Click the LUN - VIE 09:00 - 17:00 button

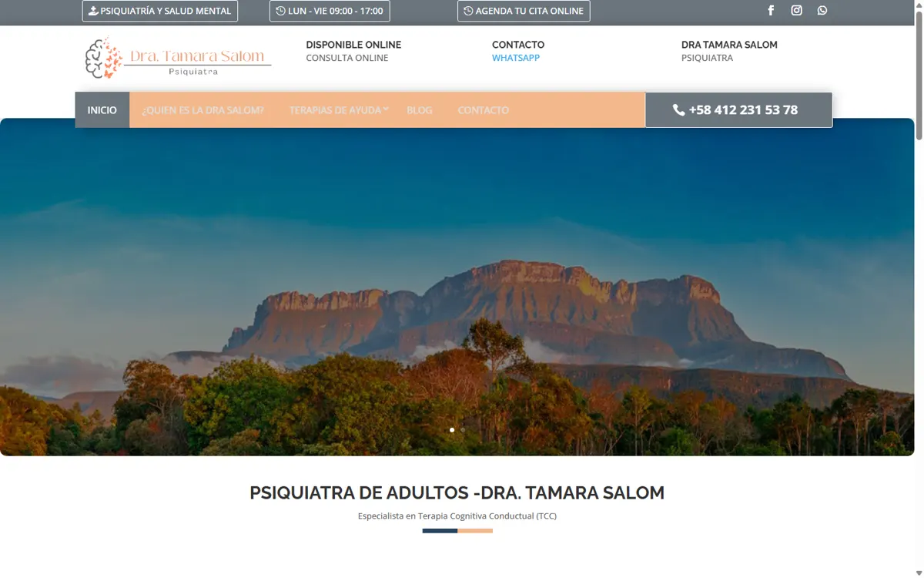point(330,11)
